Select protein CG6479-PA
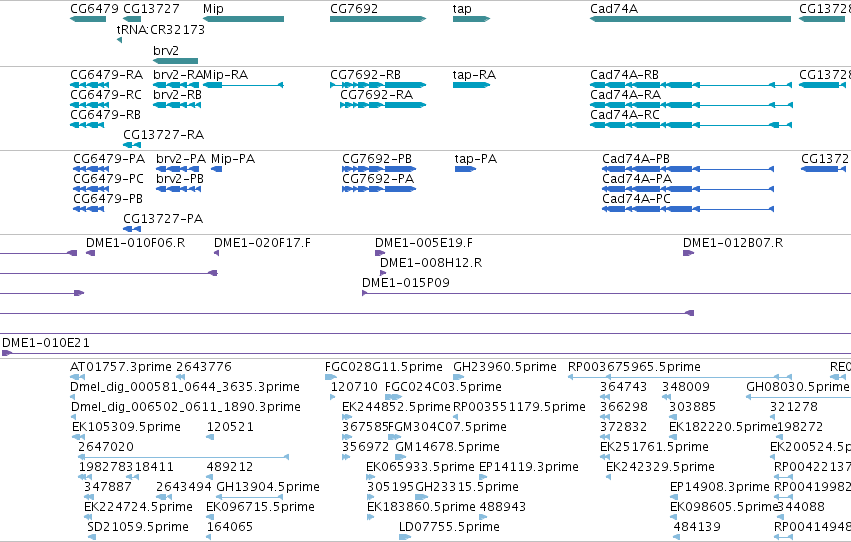This screenshot has height=542, width=851. tap(109, 159)
